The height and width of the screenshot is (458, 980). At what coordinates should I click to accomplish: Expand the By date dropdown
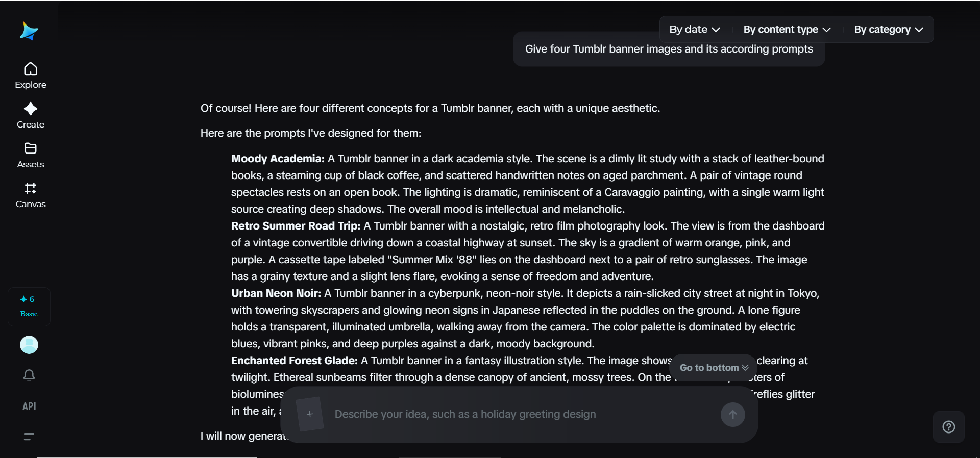(694, 30)
